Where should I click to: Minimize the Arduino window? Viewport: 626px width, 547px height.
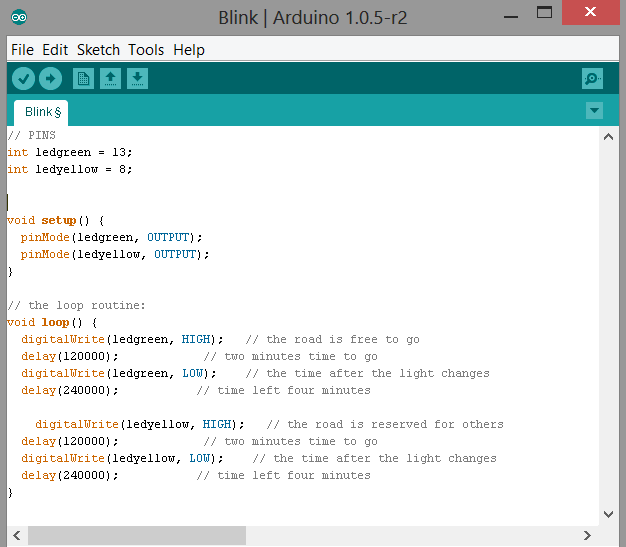[511, 17]
